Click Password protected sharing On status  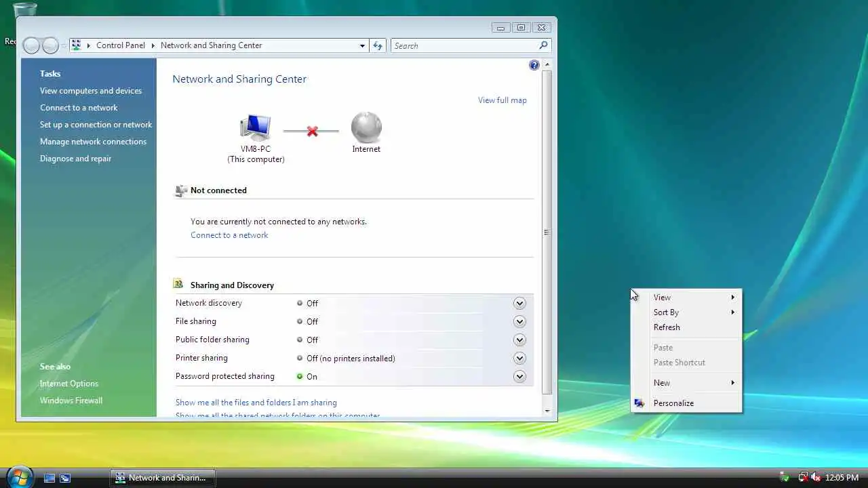click(307, 377)
